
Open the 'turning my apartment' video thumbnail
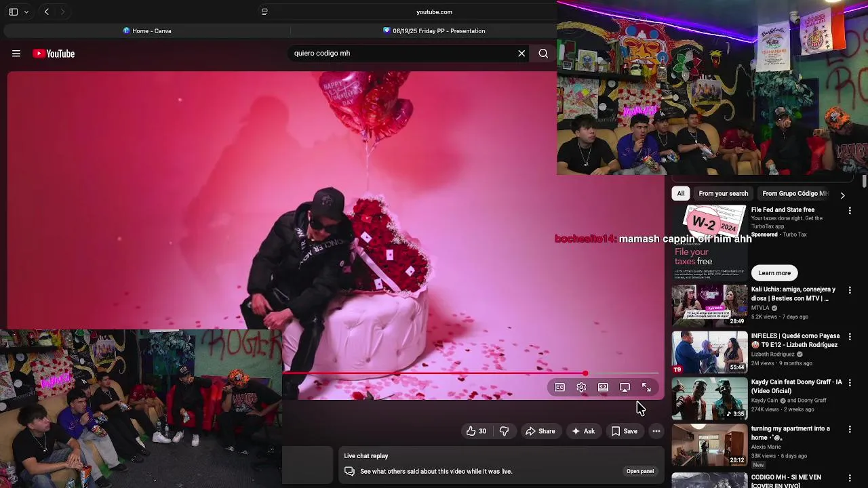(709, 445)
